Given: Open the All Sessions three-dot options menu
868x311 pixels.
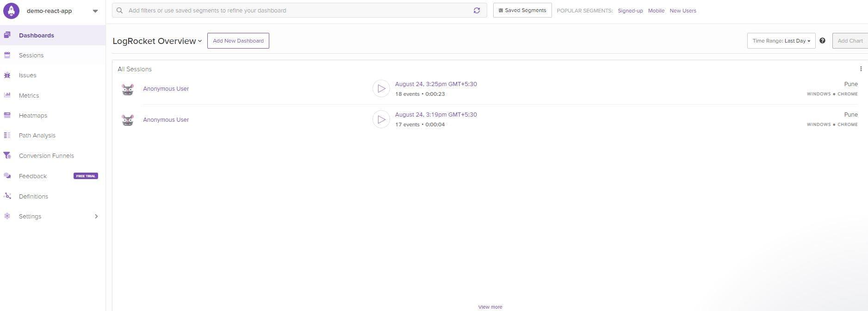Looking at the screenshot, I should (861, 69).
